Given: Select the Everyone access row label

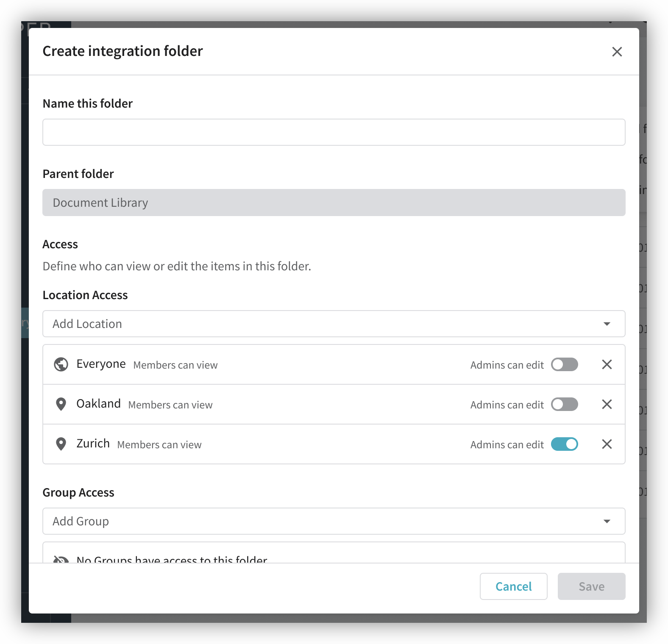Looking at the screenshot, I should (101, 364).
